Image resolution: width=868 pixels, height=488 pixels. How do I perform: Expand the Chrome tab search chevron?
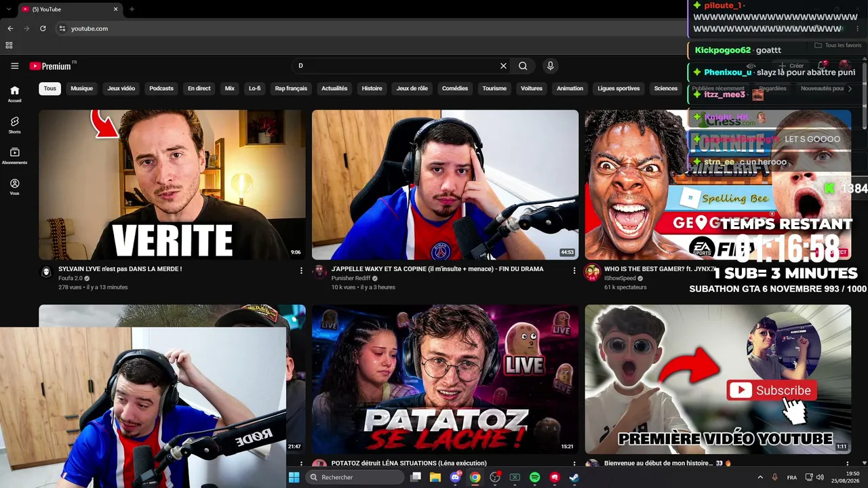tap(7, 9)
